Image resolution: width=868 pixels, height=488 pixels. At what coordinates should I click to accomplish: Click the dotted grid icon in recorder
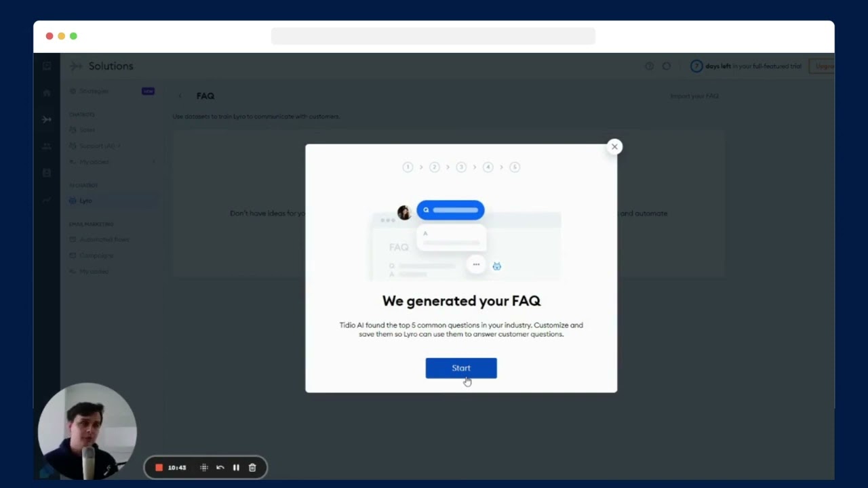(x=204, y=468)
